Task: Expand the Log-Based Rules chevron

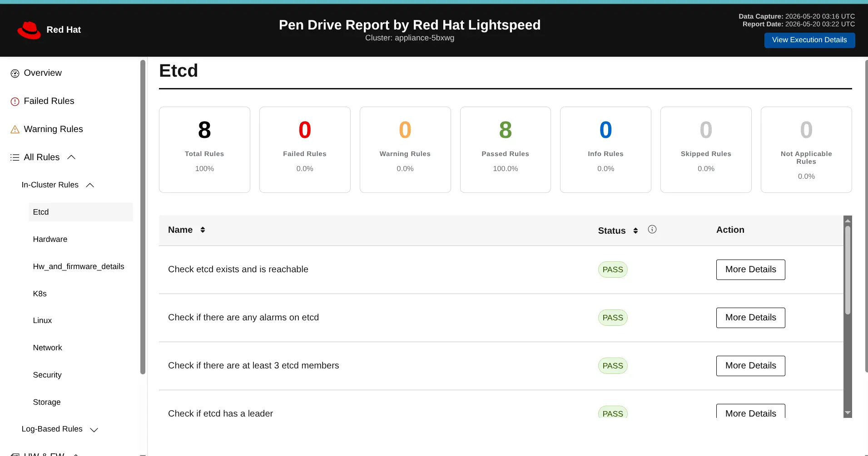Action: [x=94, y=430]
